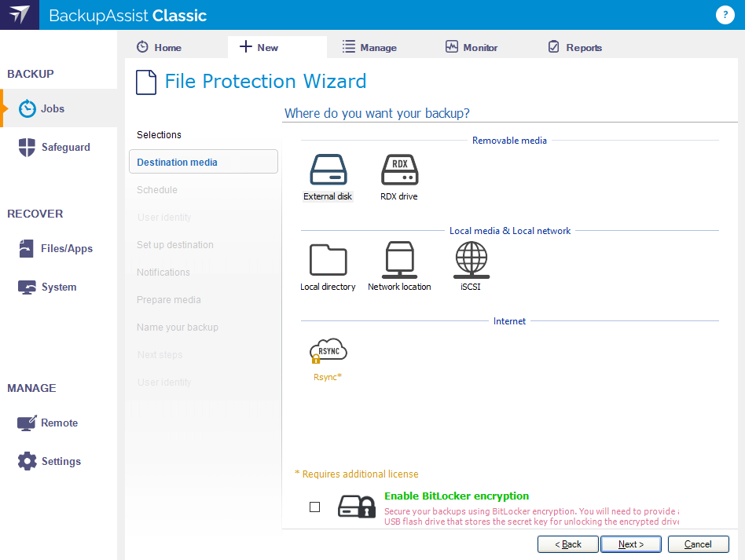This screenshot has height=560, width=745.
Task: Open the help question mark icon
Action: tap(725, 15)
